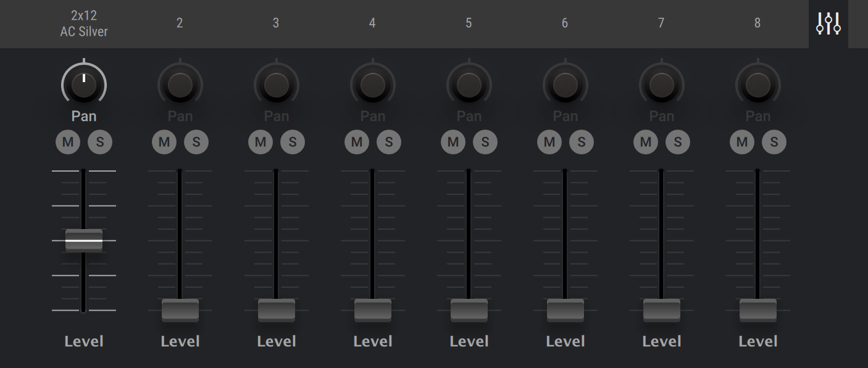The width and height of the screenshot is (868, 368).
Task: Click the Level fader on channel 1
Action: tap(84, 240)
